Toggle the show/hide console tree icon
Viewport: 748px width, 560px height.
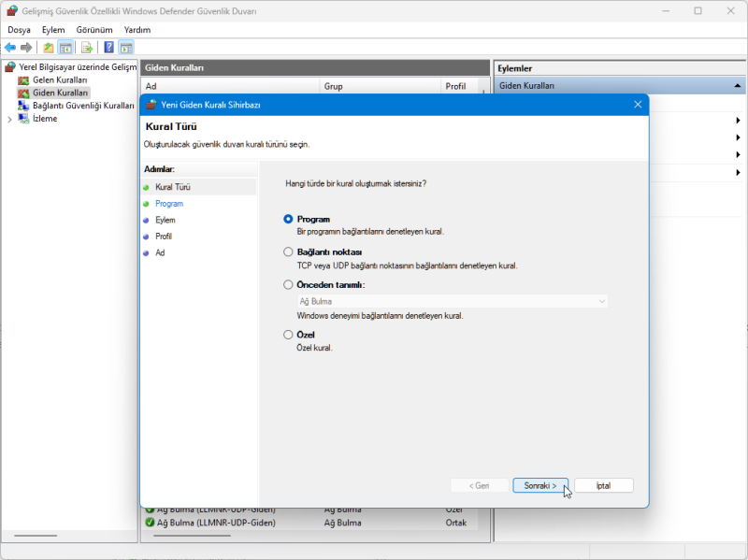coord(65,48)
